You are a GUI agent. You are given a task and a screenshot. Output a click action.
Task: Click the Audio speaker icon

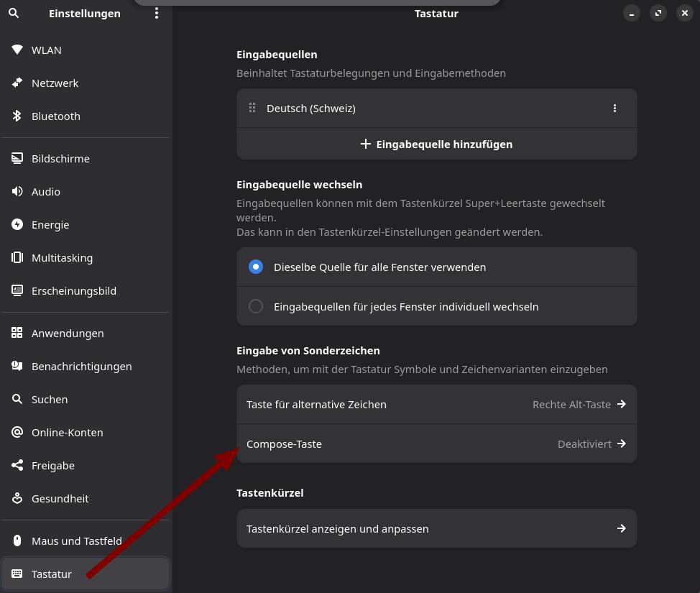tap(17, 191)
